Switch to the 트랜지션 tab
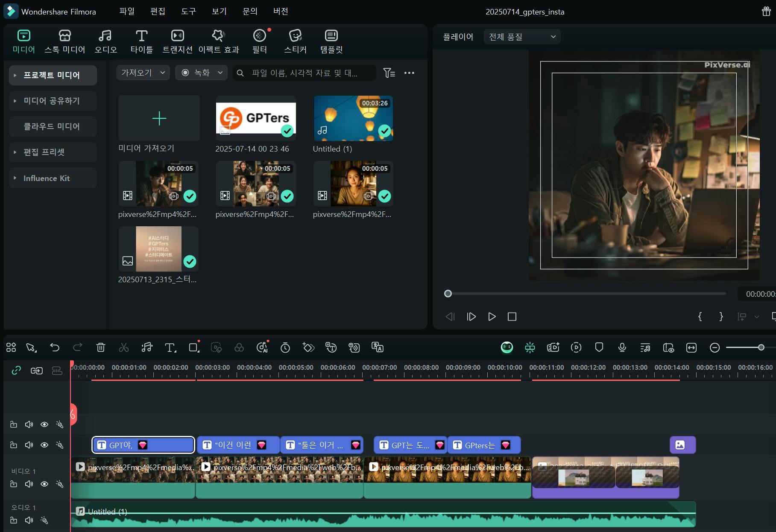This screenshot has width=776, height=532. (x=177, y=41)
